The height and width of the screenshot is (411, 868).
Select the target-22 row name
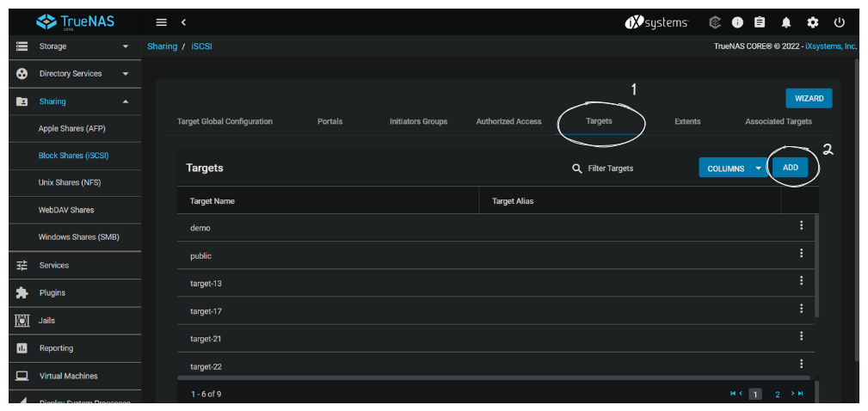(206, 367)
